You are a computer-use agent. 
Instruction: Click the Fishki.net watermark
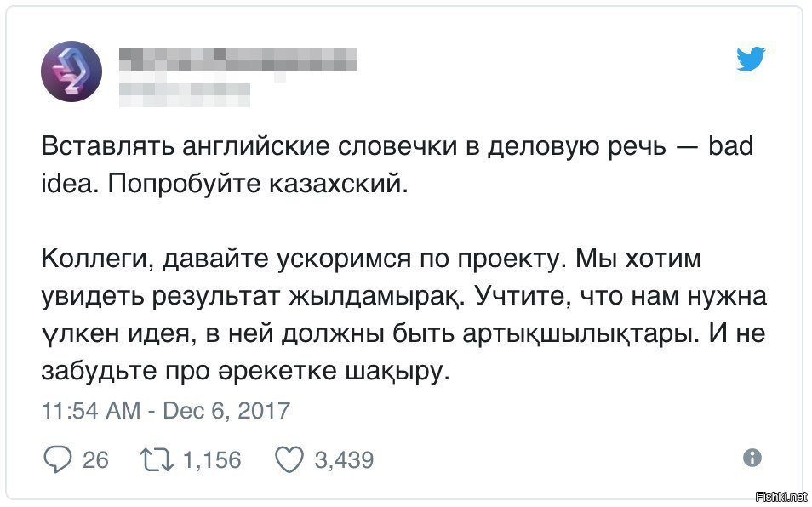[x=782, y=497]
